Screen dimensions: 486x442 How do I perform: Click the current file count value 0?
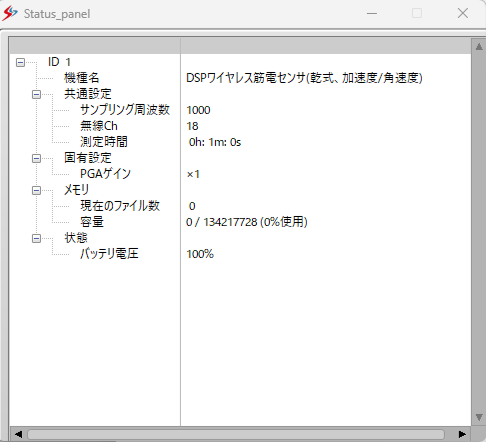[192, 206]
